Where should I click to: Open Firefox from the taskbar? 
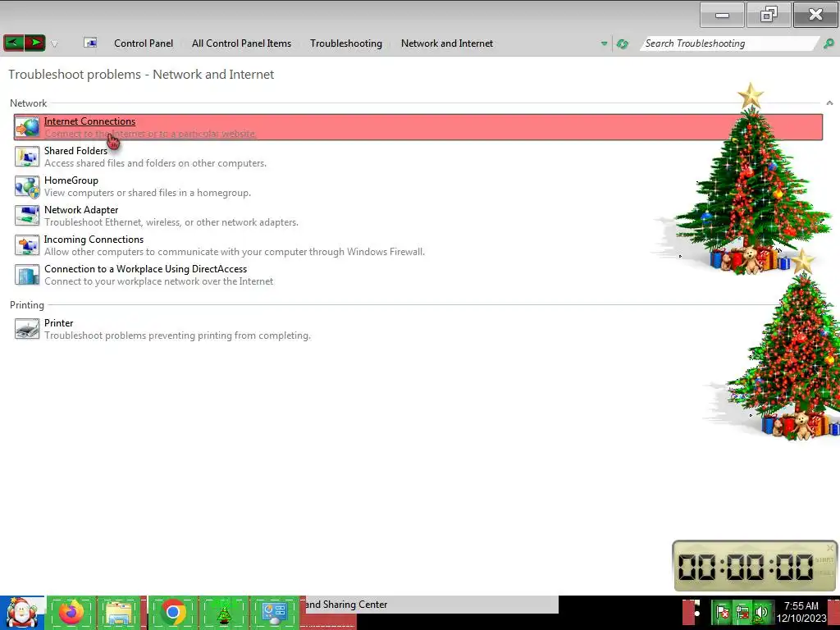(71, 612)
